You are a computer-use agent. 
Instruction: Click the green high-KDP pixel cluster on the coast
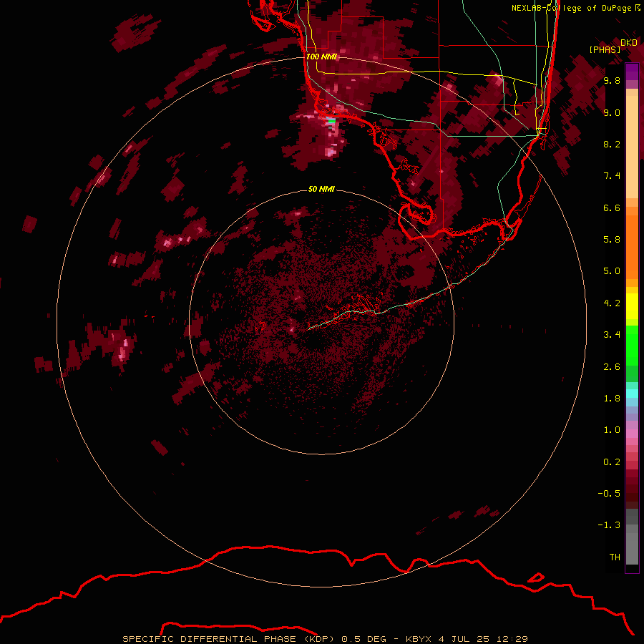click(331, 121)
